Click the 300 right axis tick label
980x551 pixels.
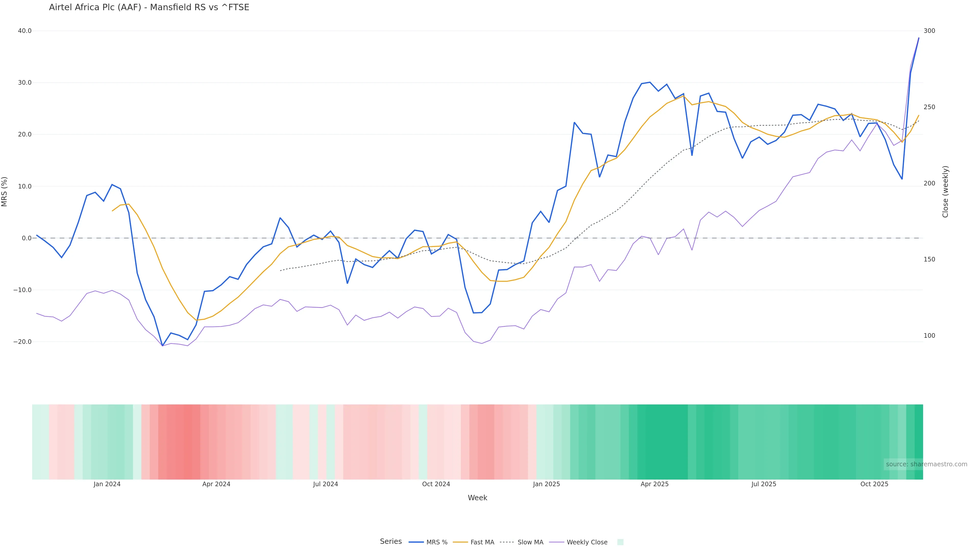point(929,31)
